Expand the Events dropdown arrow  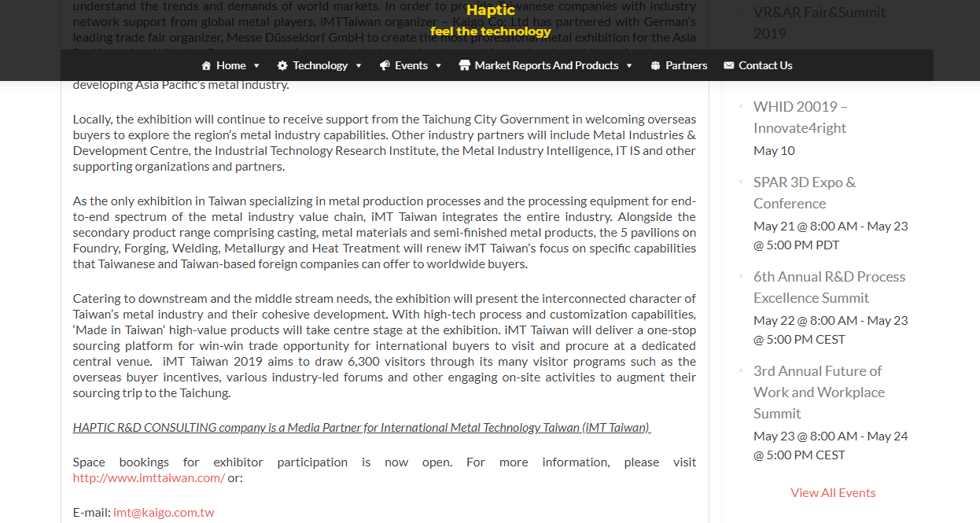point(439,66)
